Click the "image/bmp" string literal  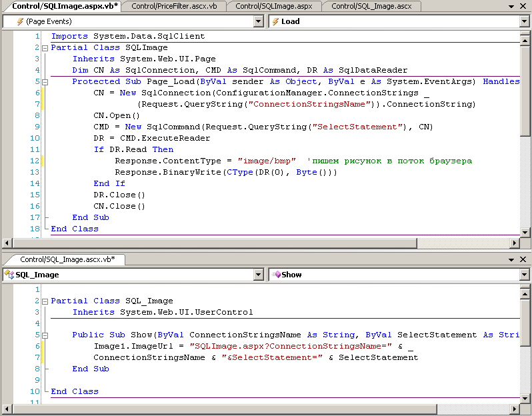(267, 161)
